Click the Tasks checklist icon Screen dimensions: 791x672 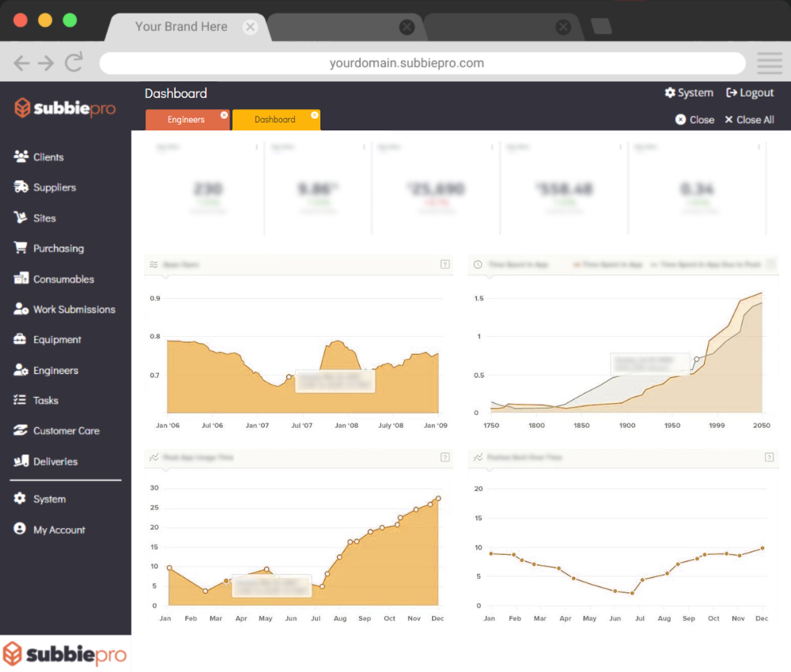[21, 401]
